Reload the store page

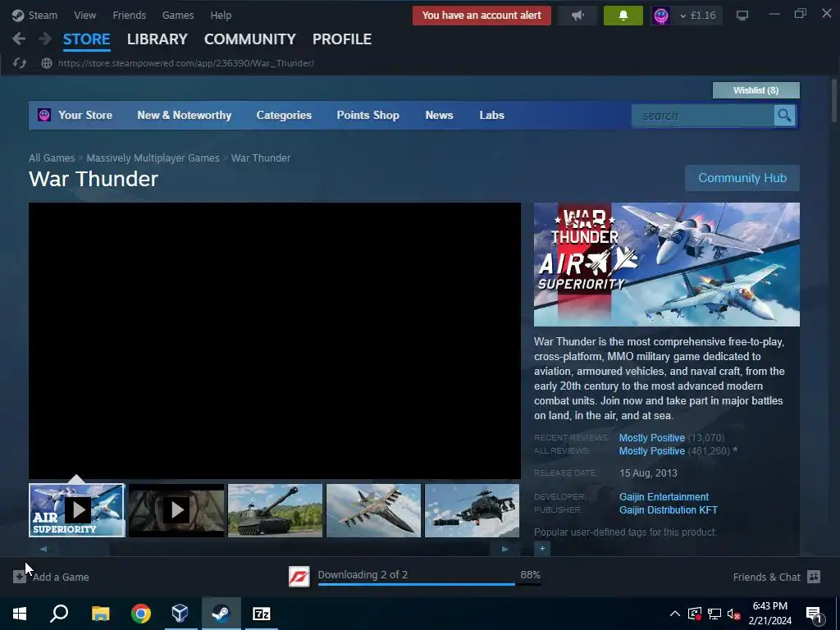coord(20,63)
